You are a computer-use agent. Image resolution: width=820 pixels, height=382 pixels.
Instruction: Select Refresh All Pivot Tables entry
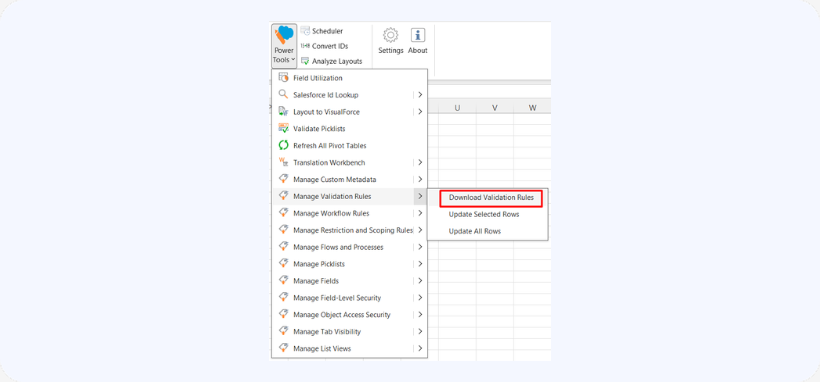pyautogui.click(x=349, y=145)
